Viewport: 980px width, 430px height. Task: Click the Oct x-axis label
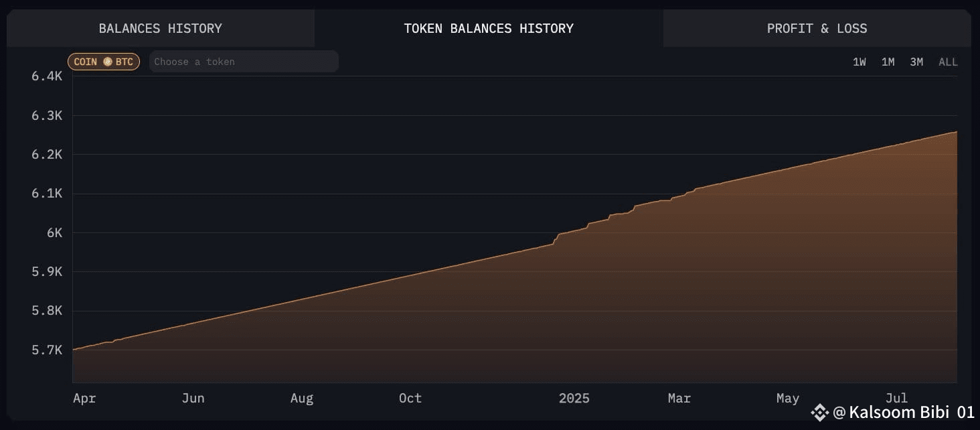coord(410,398)
